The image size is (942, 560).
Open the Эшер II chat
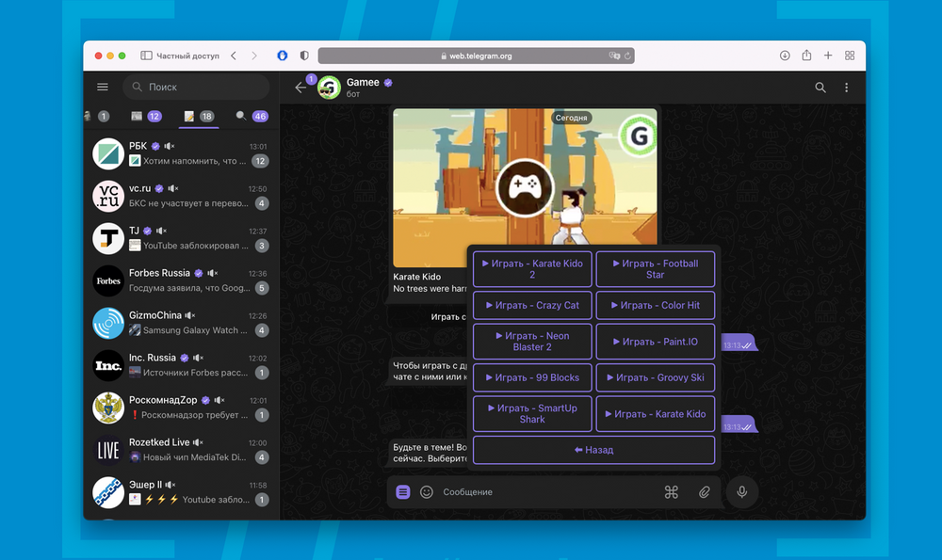point(182,492)
